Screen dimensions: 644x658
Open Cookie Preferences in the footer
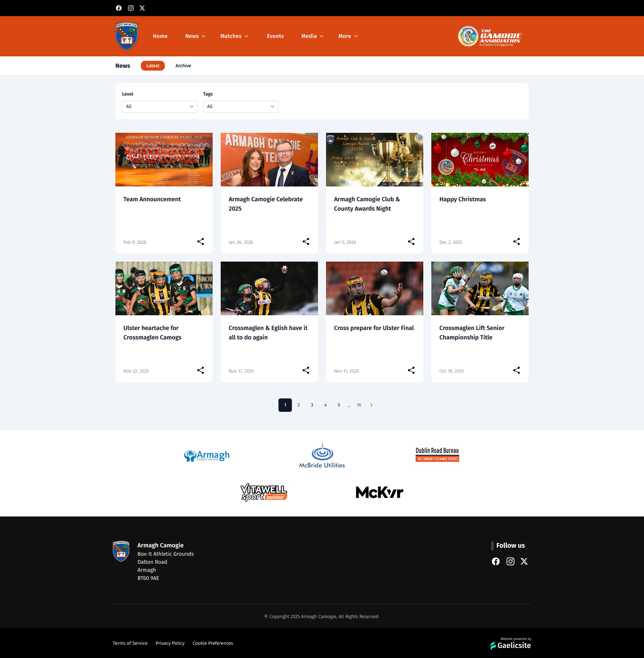click(x=212, y=643)
